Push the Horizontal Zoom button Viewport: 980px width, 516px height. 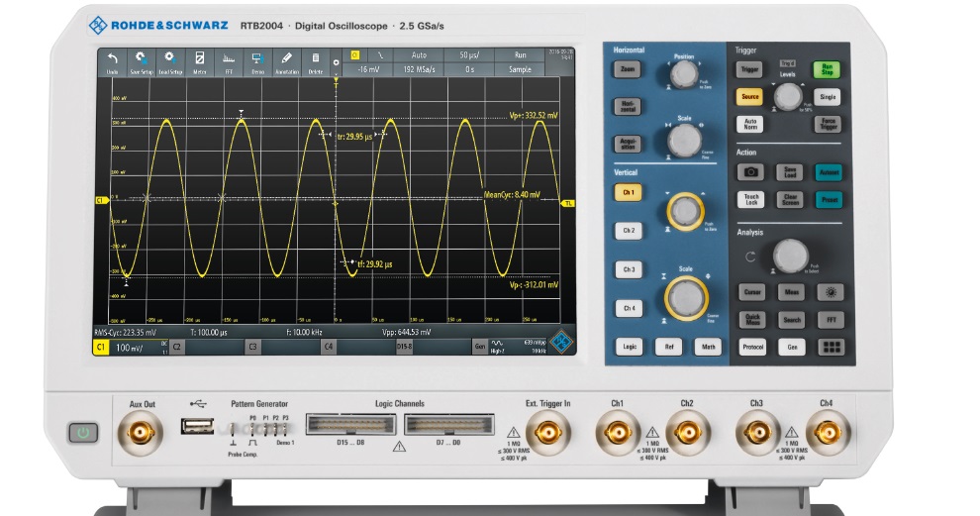(627, 69)
